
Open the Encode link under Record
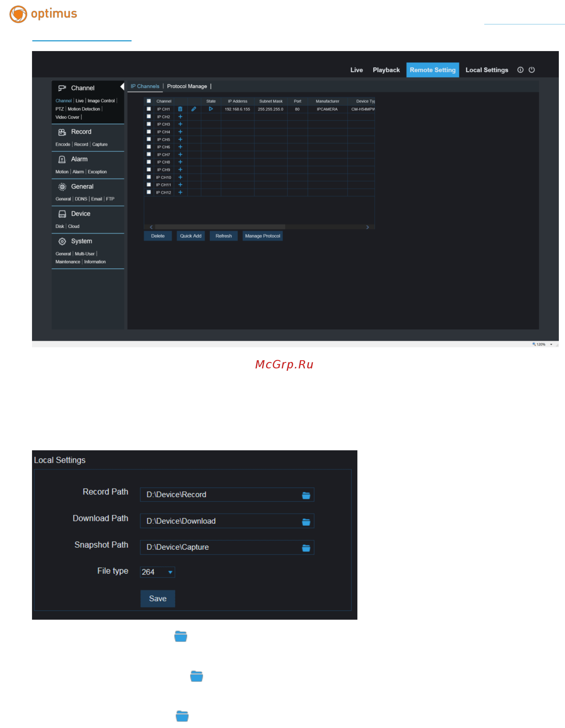click(x=63, y=144)
